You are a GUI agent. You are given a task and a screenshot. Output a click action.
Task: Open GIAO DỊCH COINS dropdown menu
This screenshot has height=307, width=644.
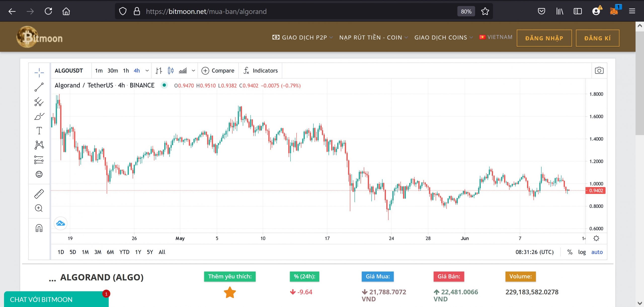point(444,38)
